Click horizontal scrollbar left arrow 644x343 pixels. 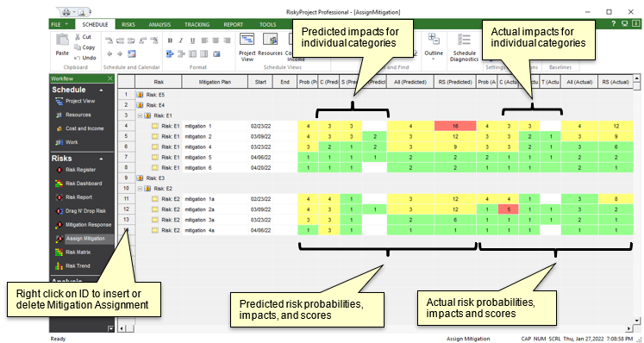(121, 328)
